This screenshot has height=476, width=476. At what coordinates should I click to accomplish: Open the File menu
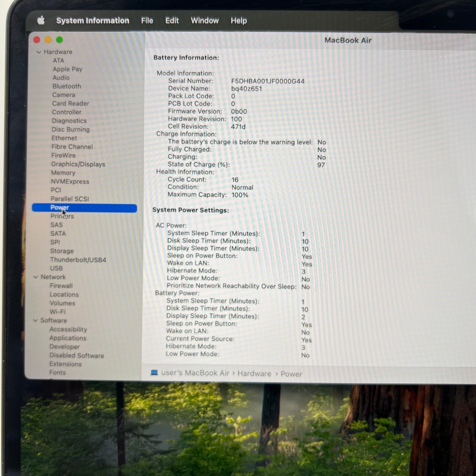[x=147, y=21]
